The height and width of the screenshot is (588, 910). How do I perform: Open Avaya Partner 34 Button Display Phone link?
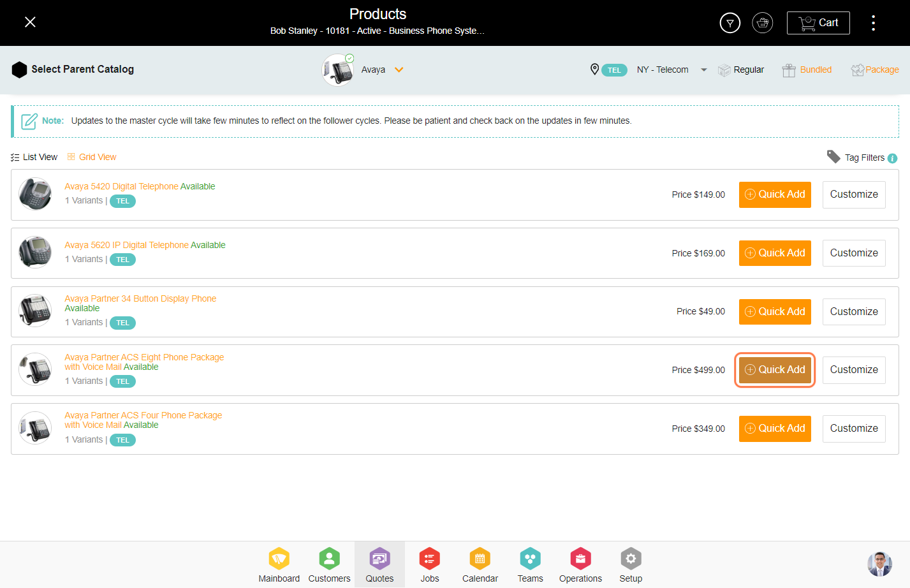(x=140, y=298)
